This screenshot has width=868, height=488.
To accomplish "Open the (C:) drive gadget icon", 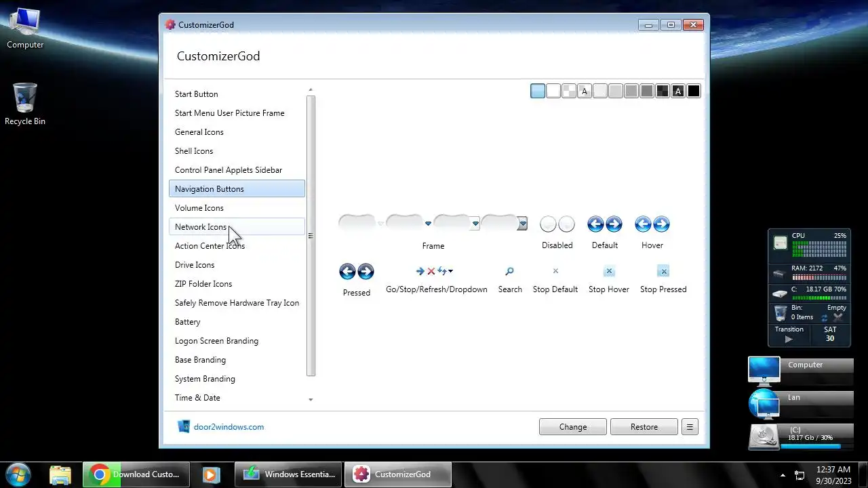I will pyautogui.click(x=764, y=437).
